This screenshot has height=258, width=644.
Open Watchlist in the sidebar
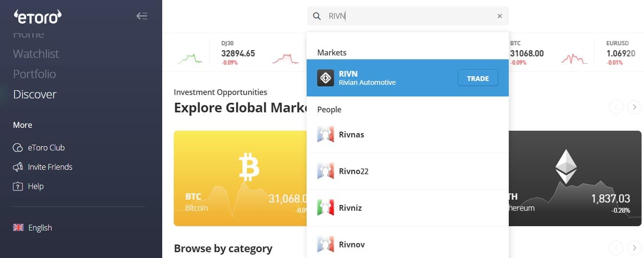pyautogui.click(x=36, y=54)
